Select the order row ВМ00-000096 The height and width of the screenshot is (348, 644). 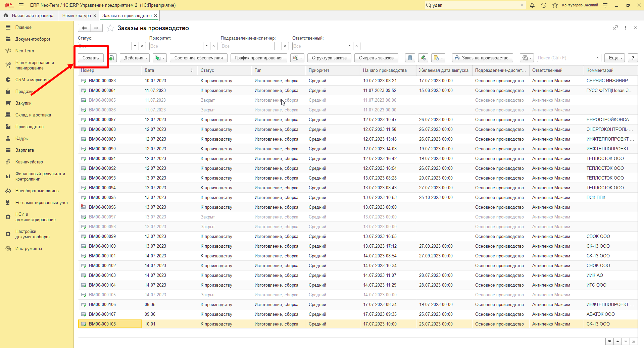point(358,207)
